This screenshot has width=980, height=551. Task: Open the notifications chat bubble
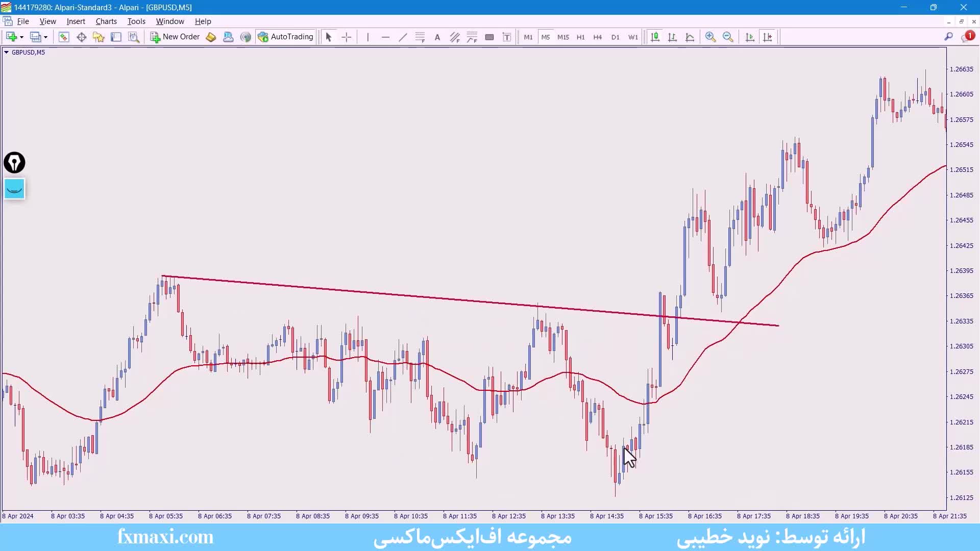(x=967, y=37)
